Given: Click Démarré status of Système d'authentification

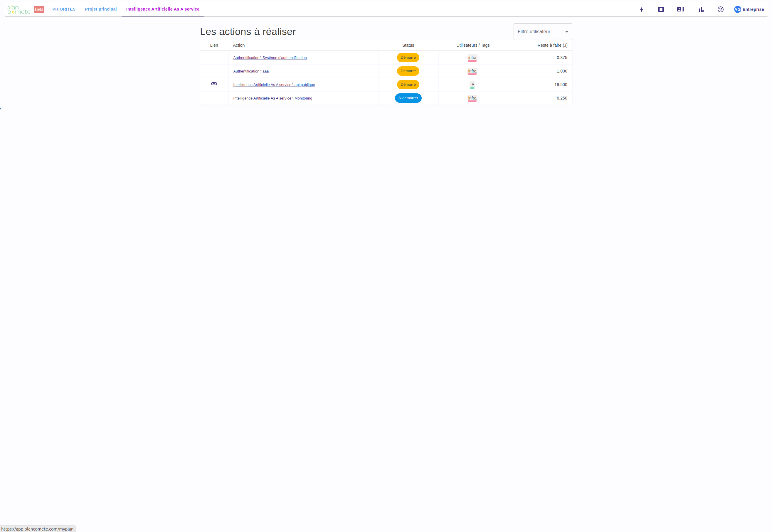Looking at the screenshot, I should pos(408,58).
